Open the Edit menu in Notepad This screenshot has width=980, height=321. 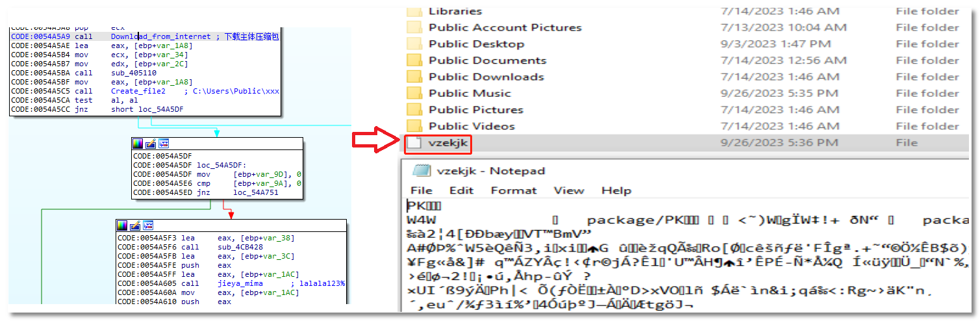[x=461, y=190]
